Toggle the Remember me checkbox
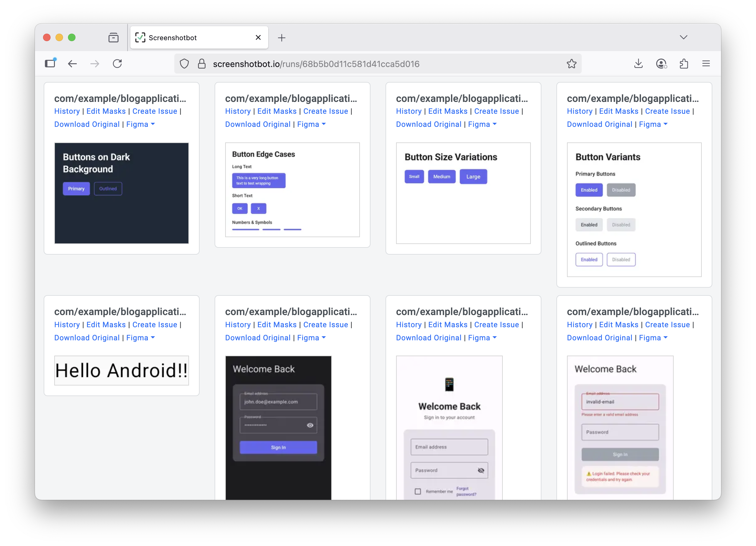This screenshot has height=546, width=756. click(418, 491)
